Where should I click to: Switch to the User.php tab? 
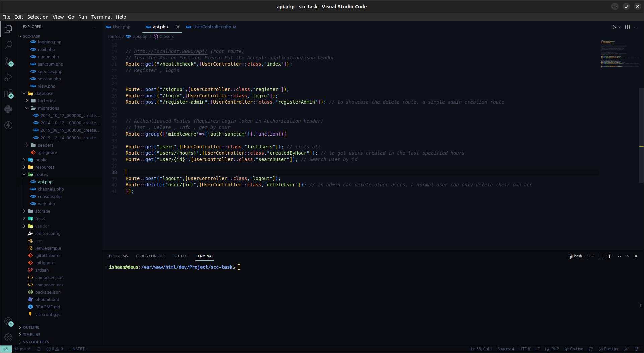tap(122, 27)
